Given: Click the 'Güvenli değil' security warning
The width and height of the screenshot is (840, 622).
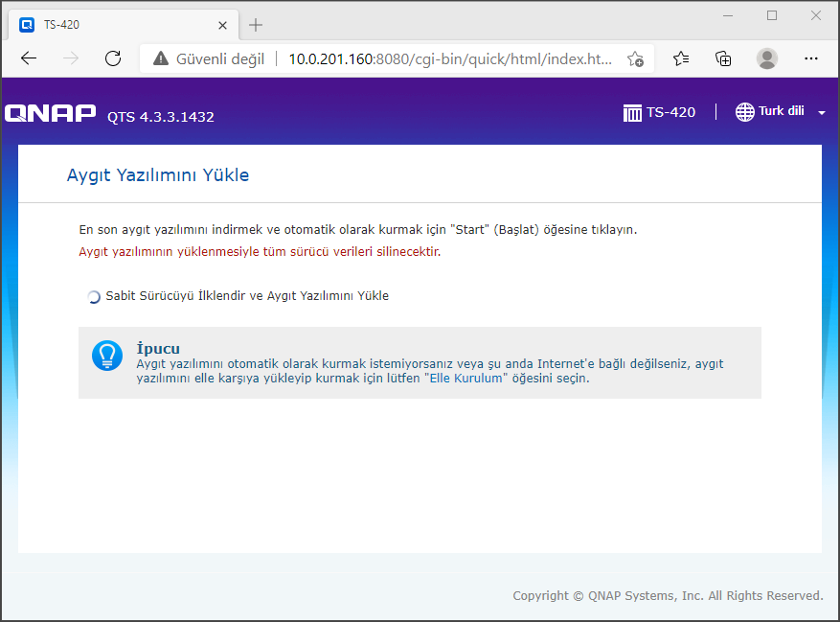Looking at the screenshot, I should click(209, 58).
